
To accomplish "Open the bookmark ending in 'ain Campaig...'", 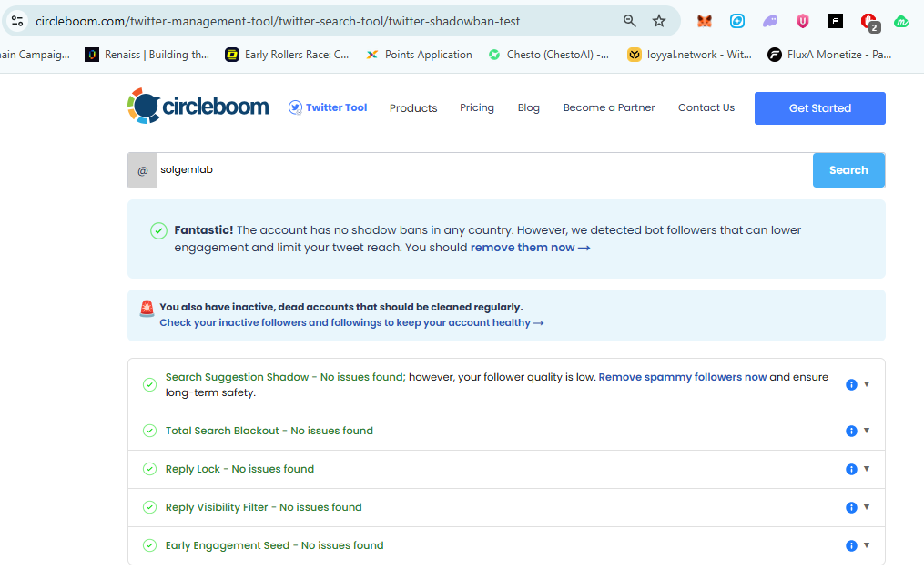I will pyautogui.click(x=36, y=55).
